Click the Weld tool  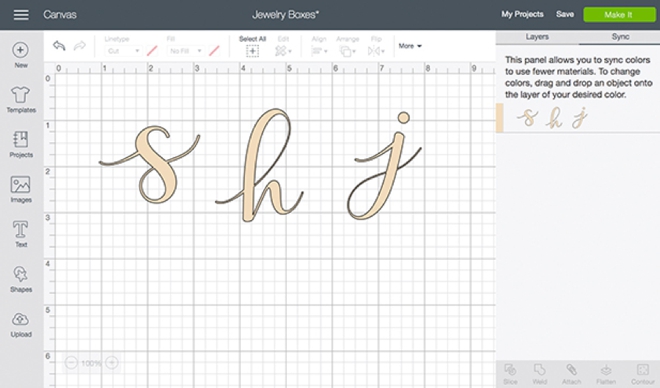point(540,374)
